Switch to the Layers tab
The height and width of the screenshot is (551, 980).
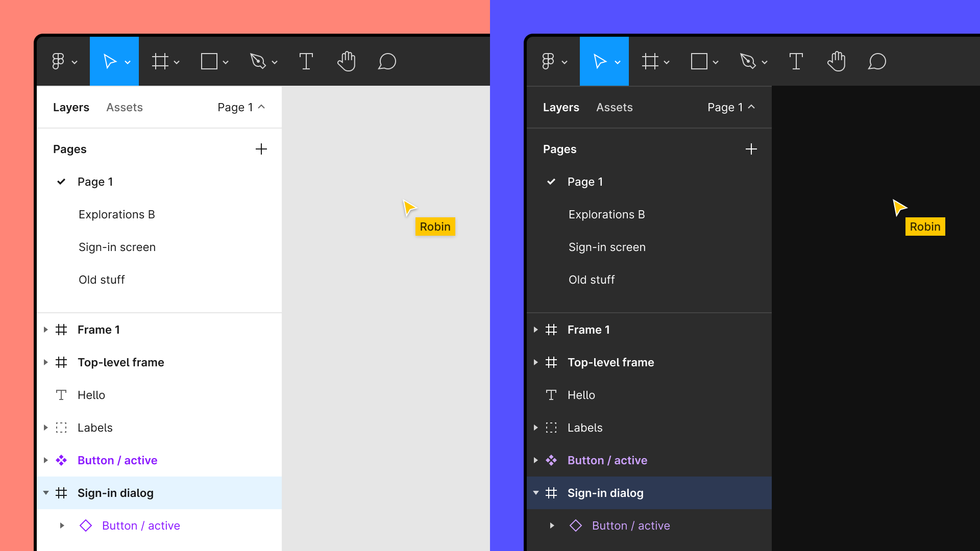pos(70,107)
